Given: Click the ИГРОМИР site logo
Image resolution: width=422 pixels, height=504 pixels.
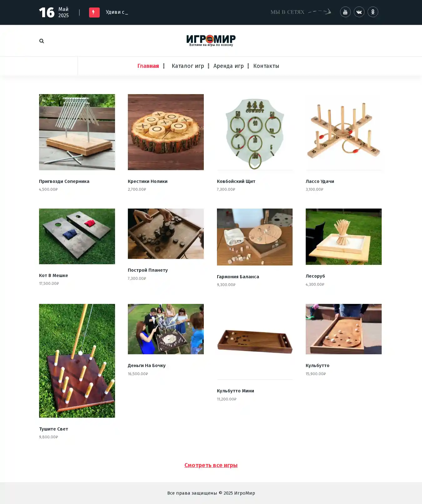Looking at the screenshot, I should click(x=211, y=41).
